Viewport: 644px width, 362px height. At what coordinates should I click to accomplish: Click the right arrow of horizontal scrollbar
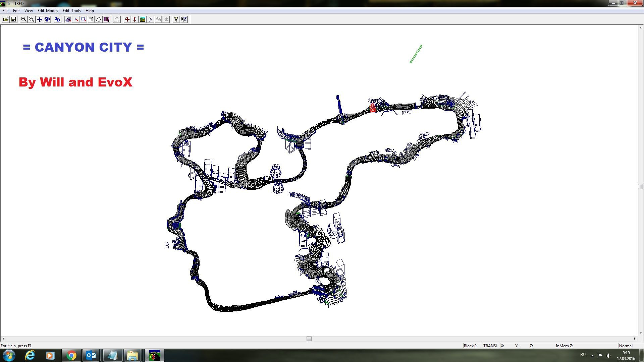pos(635,339)
